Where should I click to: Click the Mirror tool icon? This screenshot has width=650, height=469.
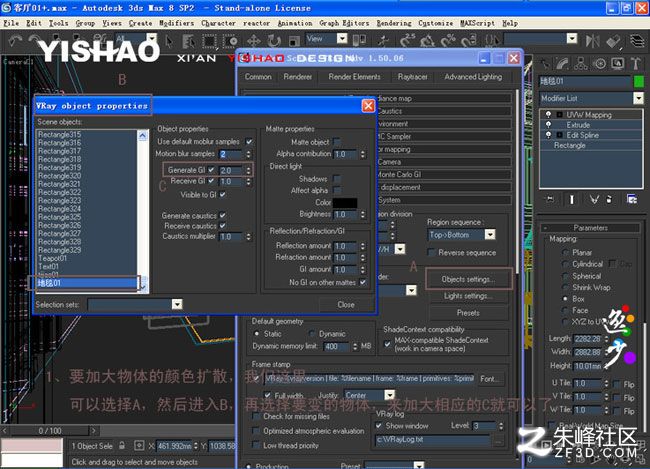[593, 41]
